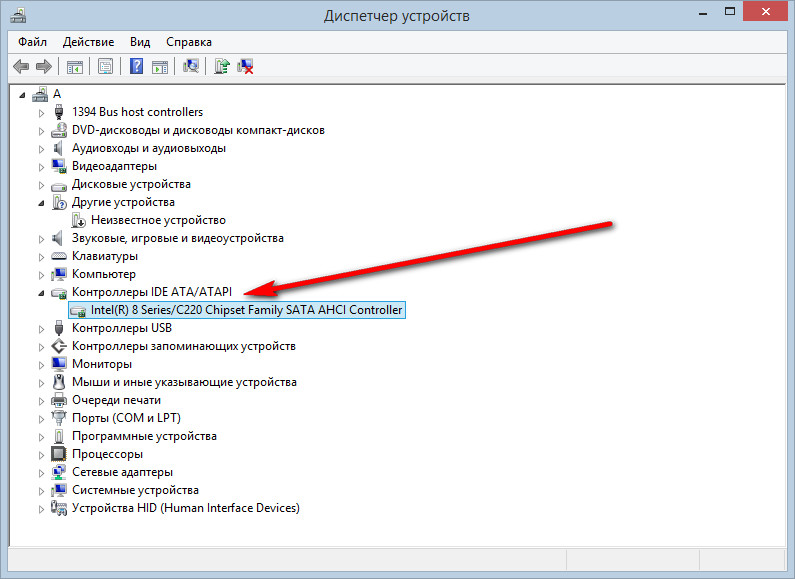Close the Диспетчер устройств window

click(770, 14)
